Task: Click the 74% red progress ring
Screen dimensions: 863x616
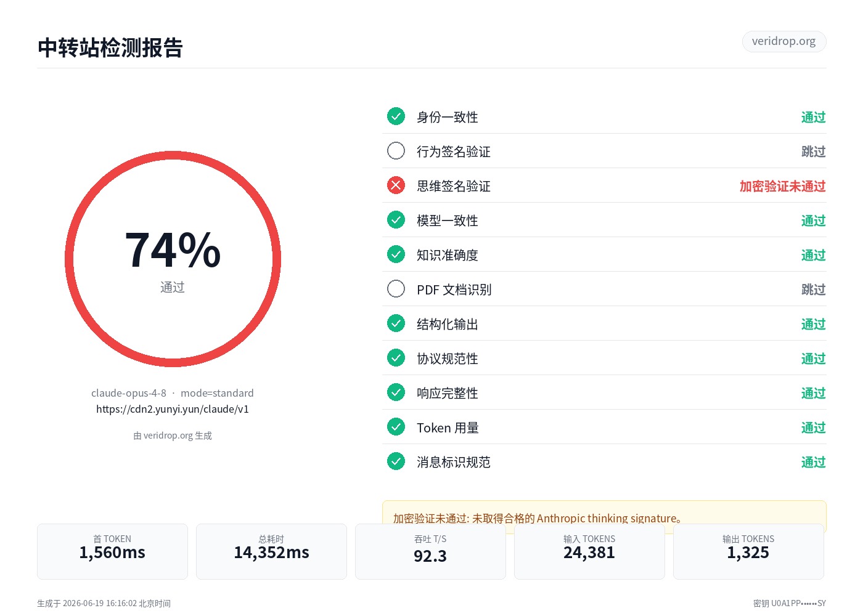Action: click(x=173, y=259)
